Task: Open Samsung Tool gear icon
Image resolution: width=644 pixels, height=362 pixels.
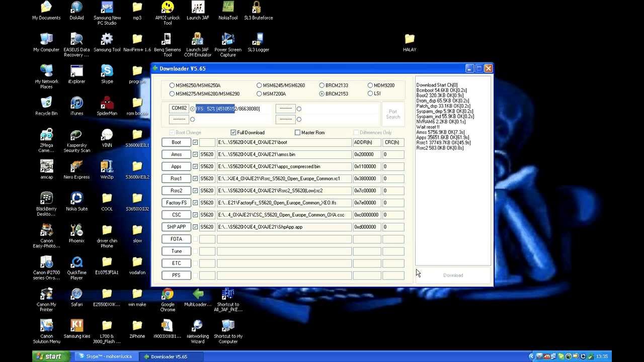Action: pyautogui.click(x=107, y=43)
